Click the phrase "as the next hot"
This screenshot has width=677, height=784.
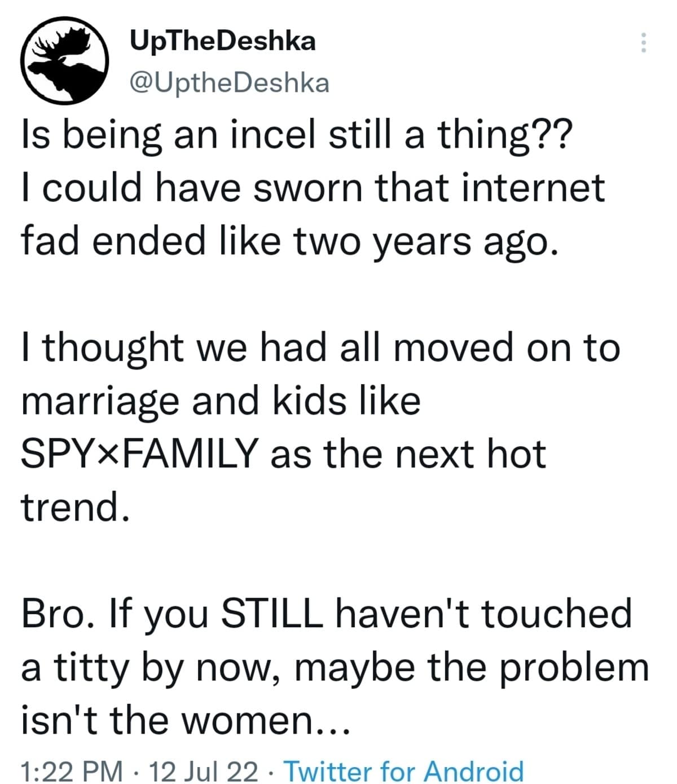pos(409,453)
